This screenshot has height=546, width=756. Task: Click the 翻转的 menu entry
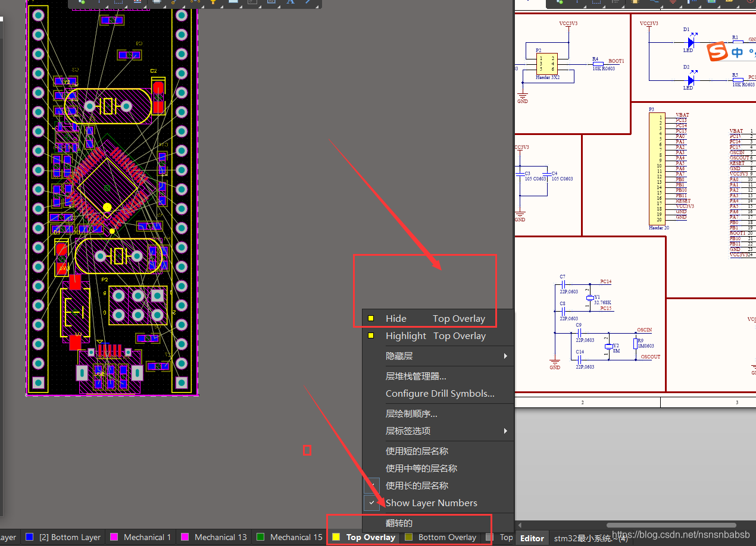pos(438,523)
